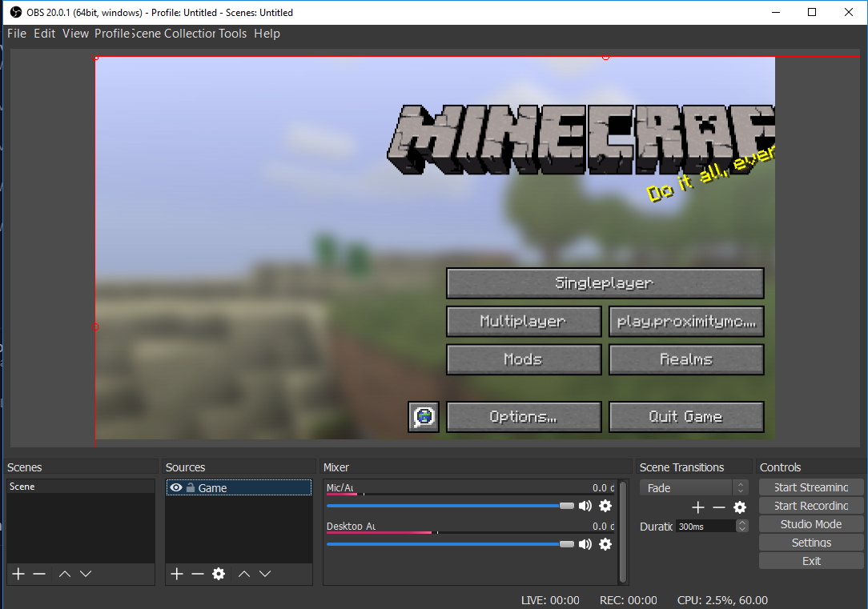The height and width of the screenshot is (609, 868).
Task: Open the File menu
Action: pos(17,34)
